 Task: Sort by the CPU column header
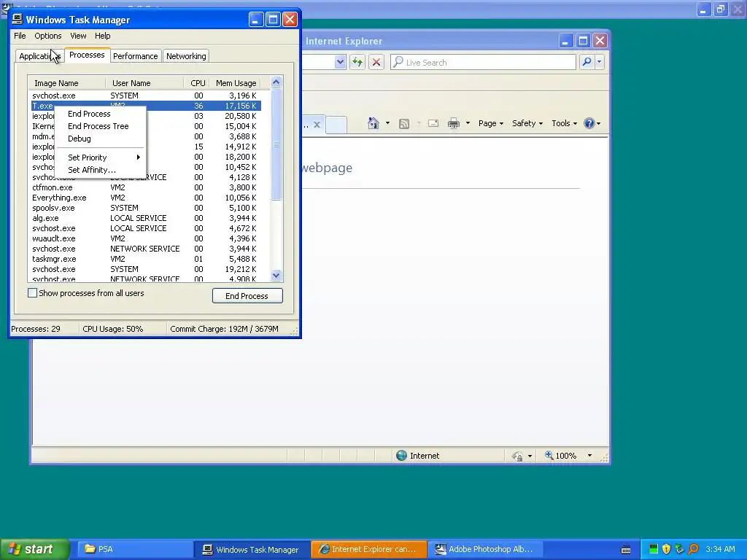pyautogui.click(x=197, y=83)
